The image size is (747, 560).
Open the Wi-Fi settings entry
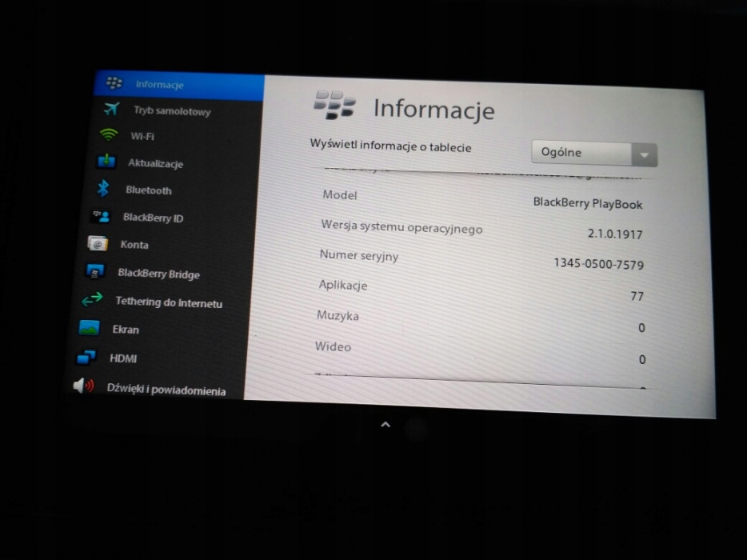[142, 136]
